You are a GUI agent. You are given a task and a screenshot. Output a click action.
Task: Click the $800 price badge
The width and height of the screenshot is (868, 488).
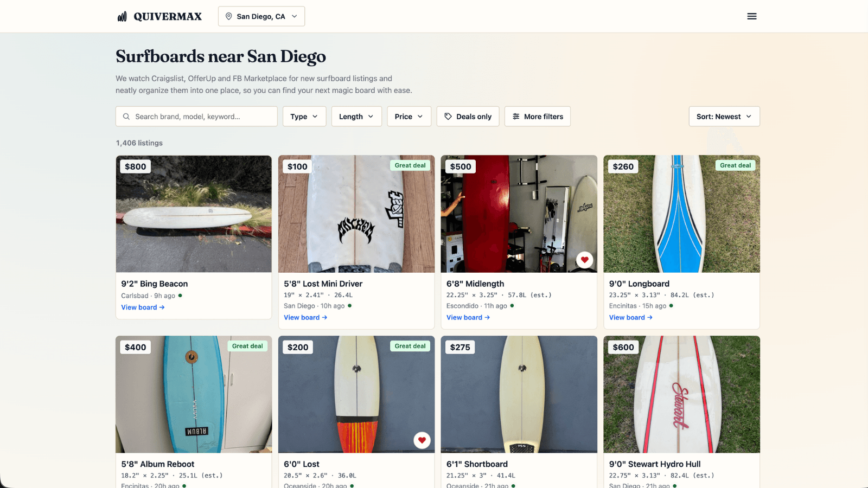tap(136, 166)
